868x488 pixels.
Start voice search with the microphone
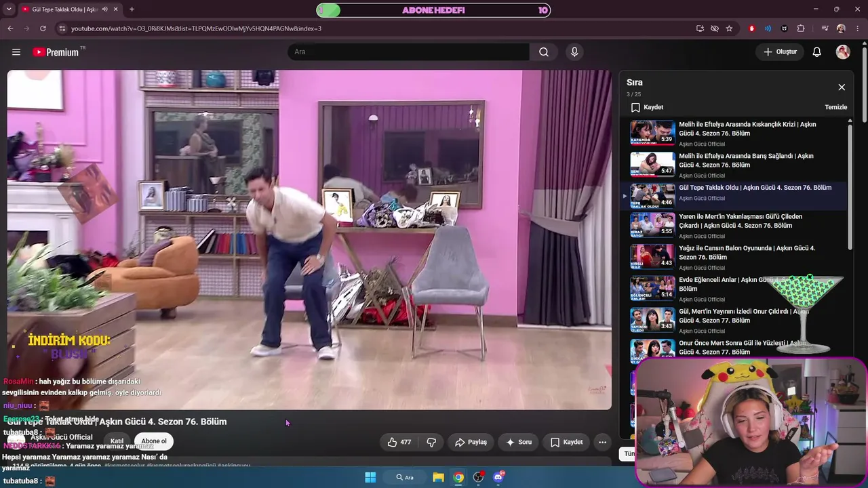574,52
